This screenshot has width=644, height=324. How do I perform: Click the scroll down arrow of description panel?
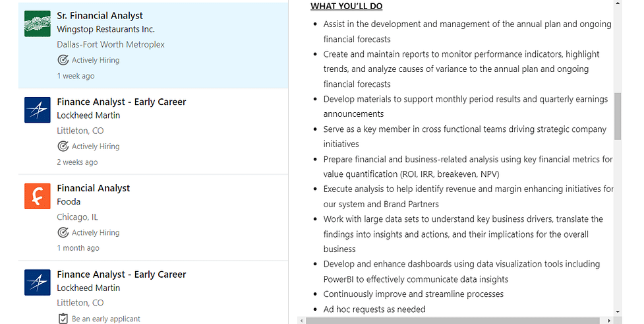(618, 313)
